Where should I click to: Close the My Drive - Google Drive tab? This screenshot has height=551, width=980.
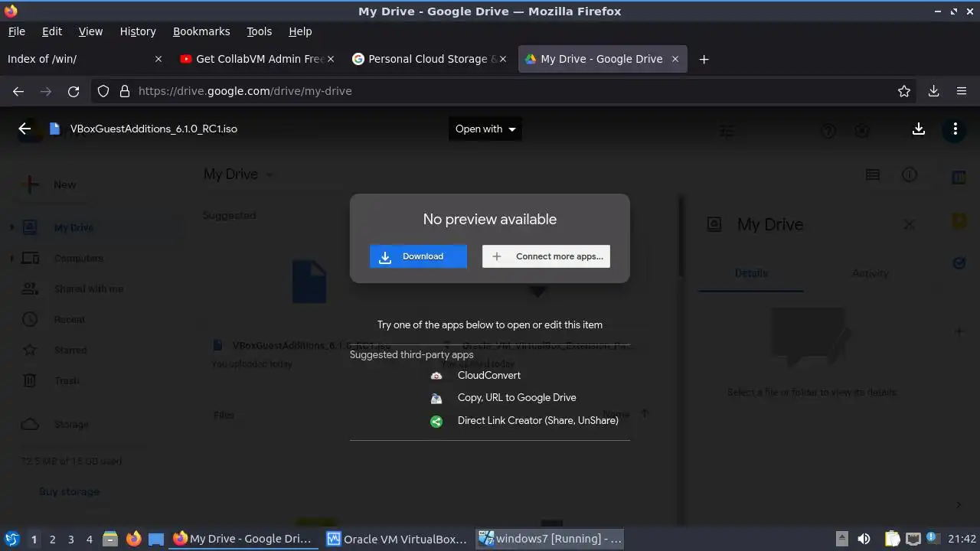pos(675,59)
